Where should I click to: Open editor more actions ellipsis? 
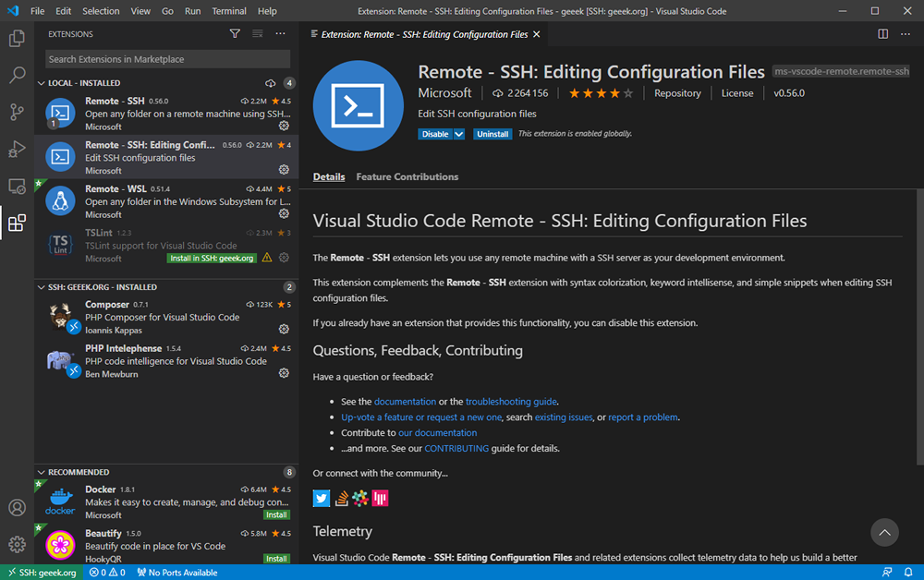click(x=906, y=34)
